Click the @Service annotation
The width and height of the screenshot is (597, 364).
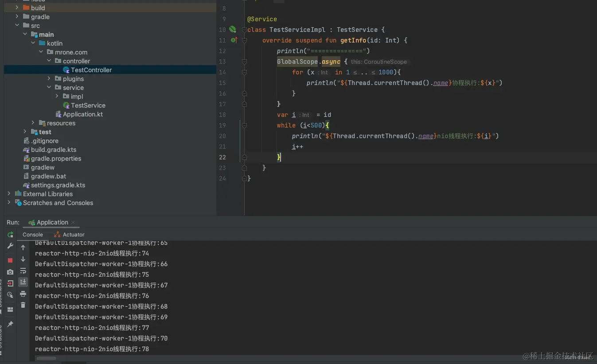[x=262, y=19]
